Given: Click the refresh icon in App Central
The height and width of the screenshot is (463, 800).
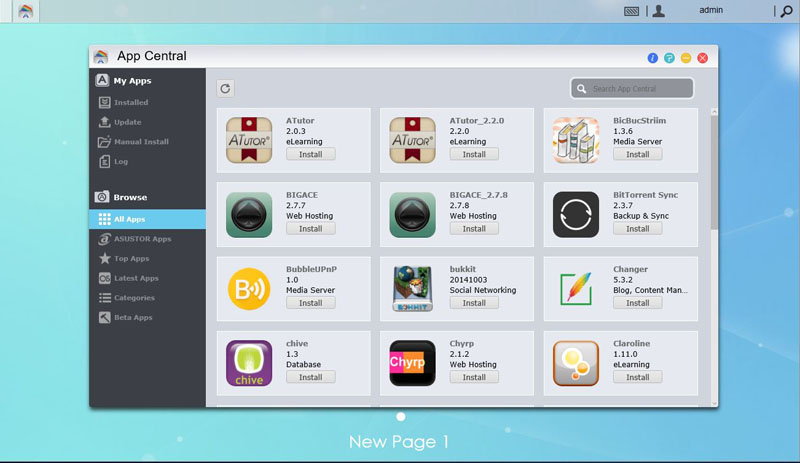Looking at the screenshot, I should [x=225, y=89].
